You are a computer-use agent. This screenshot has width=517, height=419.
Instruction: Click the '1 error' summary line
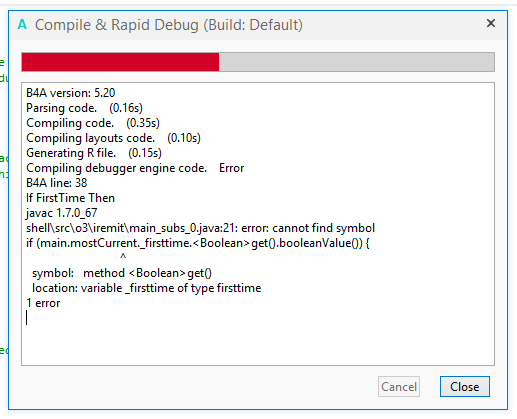[43, 303]
